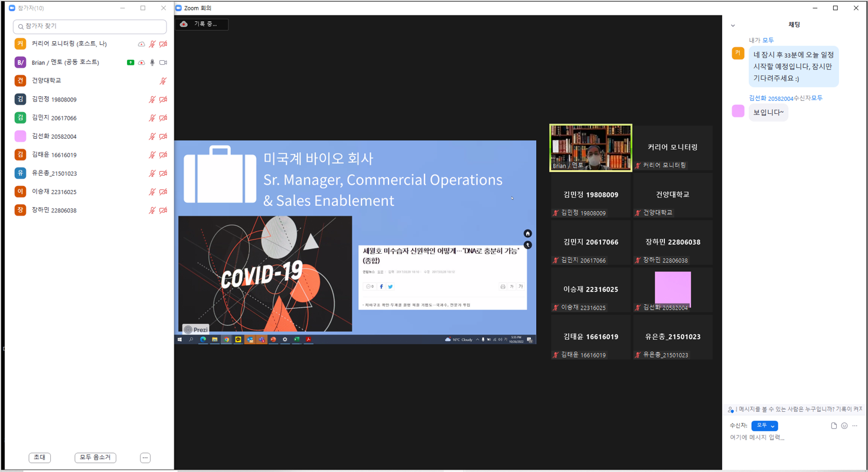Open more options in the participants panel
Screen dimensions: 868x472
(x=145, y=458)
